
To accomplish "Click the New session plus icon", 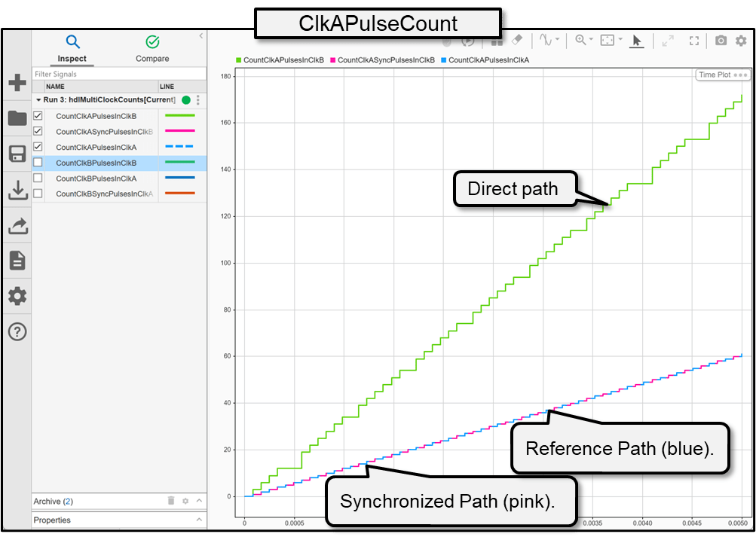I will pyautogui.click(x=17, y=83).
